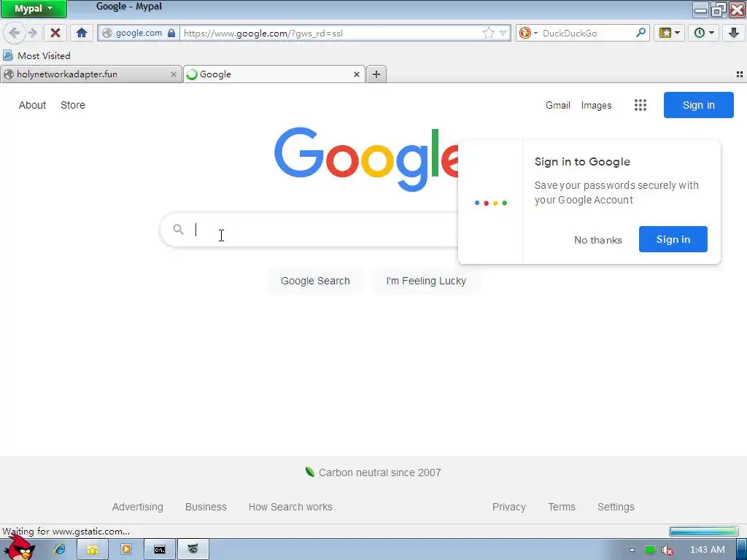Viewport: 747px width, 560px height.
Task: Switch to the Google tab
Action: (274, 74)
